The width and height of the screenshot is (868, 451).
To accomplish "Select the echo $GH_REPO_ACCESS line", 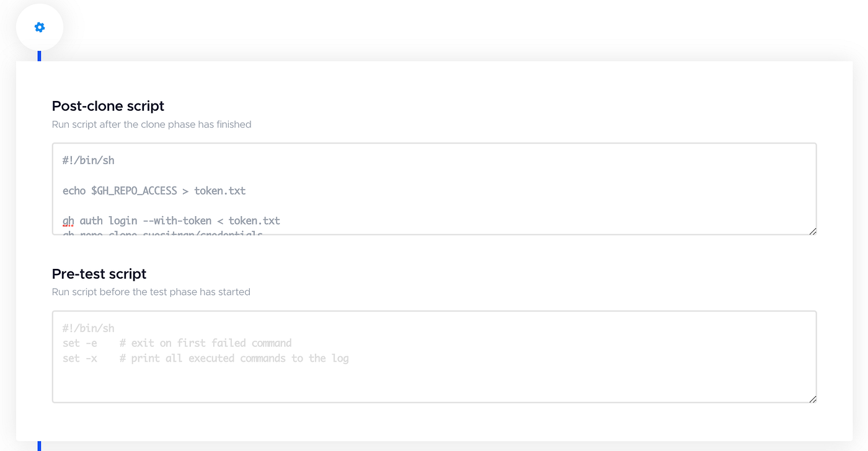I will (x=154, y=190).
